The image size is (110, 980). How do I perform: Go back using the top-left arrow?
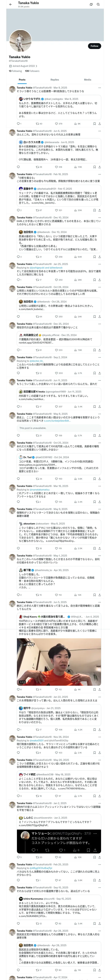coord(11,5)
